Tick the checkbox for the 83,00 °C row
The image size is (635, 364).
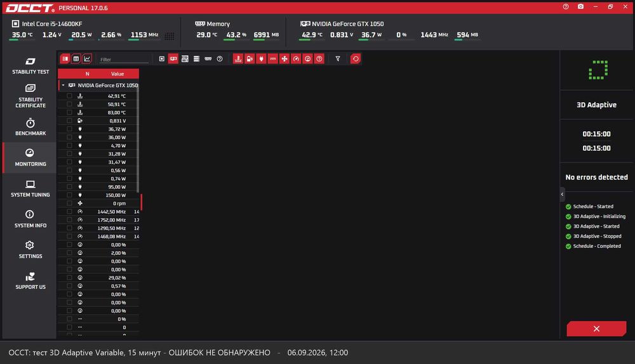point(69,112)
